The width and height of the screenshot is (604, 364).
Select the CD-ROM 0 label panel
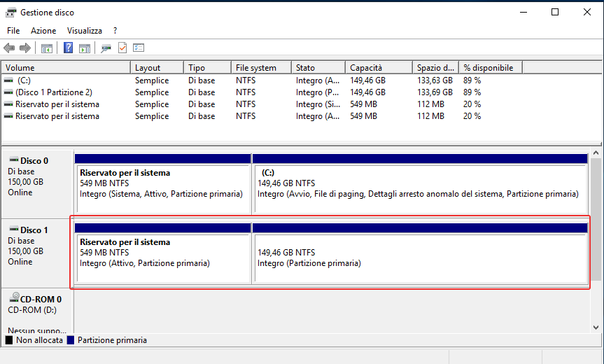(x=37, y=311)
